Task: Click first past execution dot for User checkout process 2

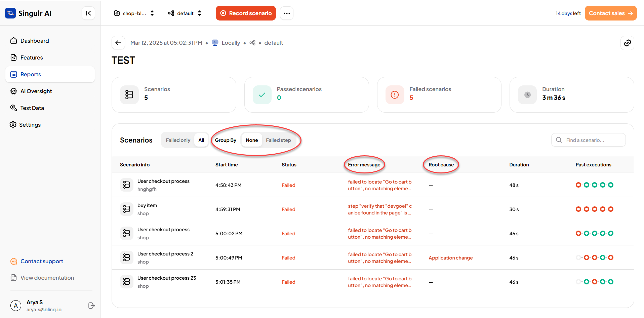Action: [578, 257]
